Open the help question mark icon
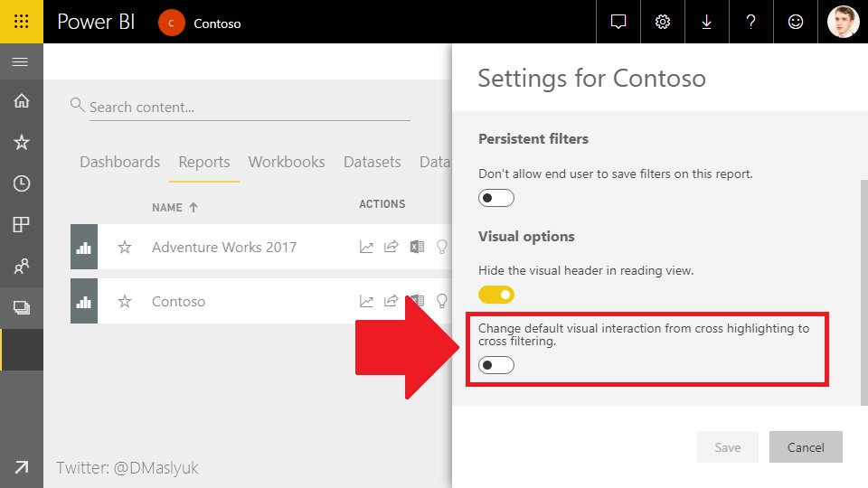Screen dimensions: 868x488 [x=750, y=22]
